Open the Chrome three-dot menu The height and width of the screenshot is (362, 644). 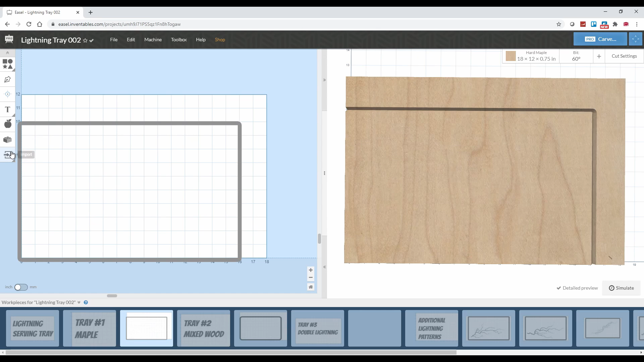point(637,24)
